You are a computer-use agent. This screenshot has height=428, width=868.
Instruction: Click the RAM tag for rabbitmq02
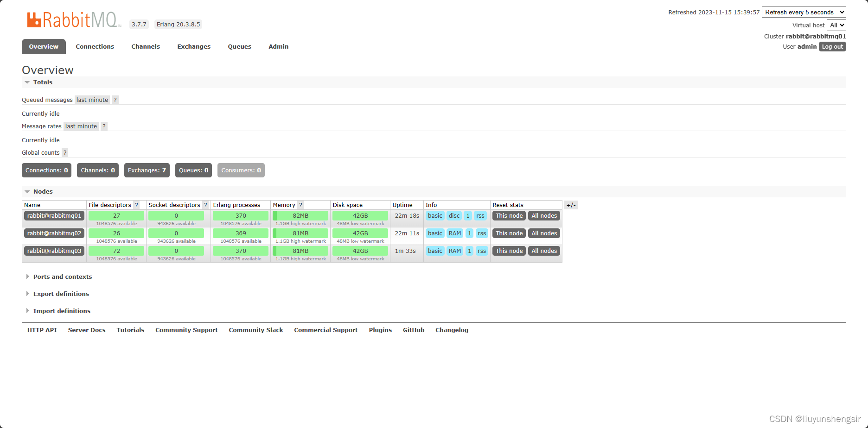pos(455,233)
